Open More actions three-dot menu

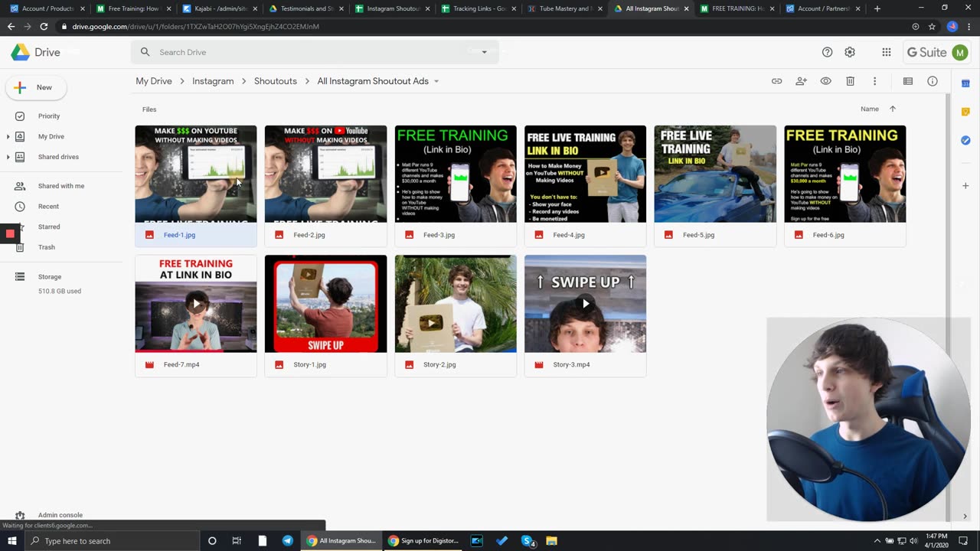coord(874,81)
